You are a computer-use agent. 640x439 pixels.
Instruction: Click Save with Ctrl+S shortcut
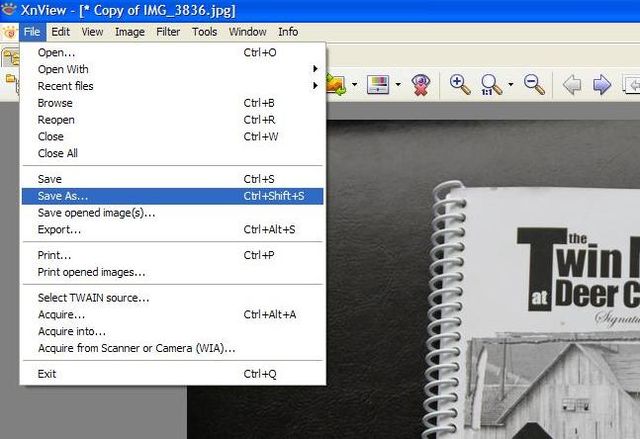[173, 179]
